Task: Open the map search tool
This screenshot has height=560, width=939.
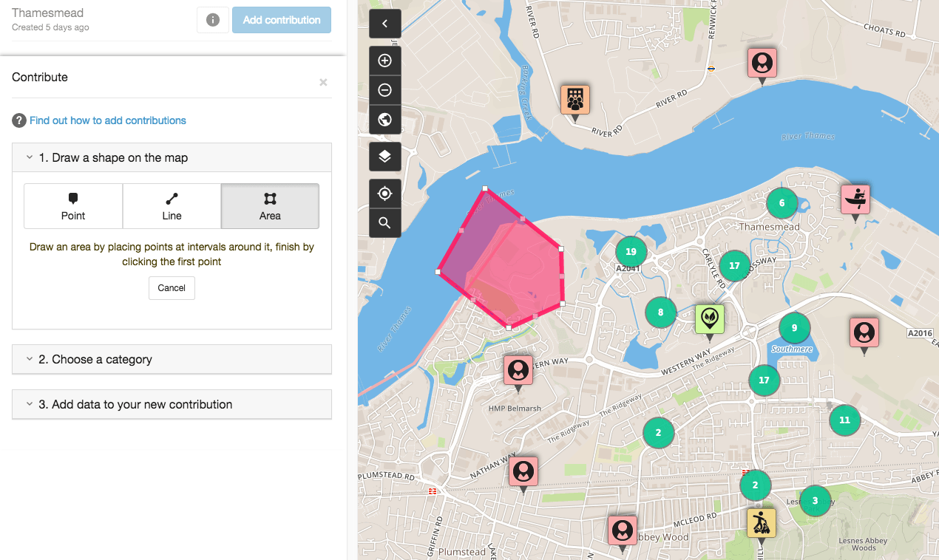Action: click(x=384, y=223)
